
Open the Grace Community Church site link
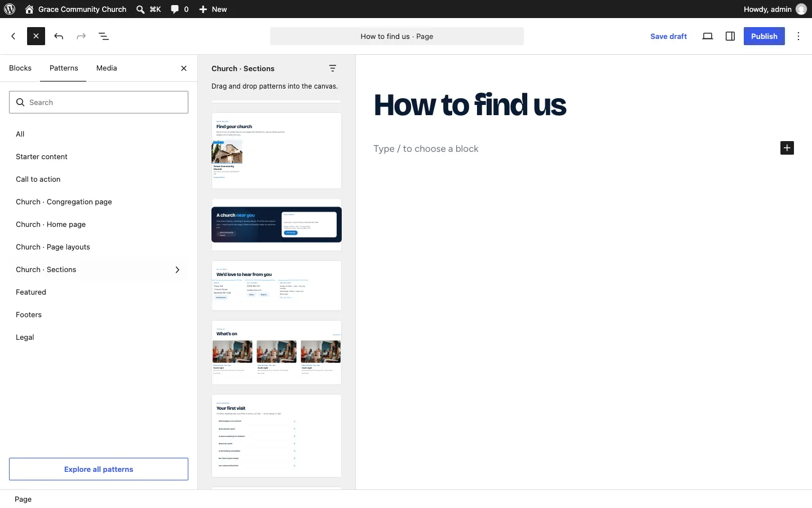76,9
